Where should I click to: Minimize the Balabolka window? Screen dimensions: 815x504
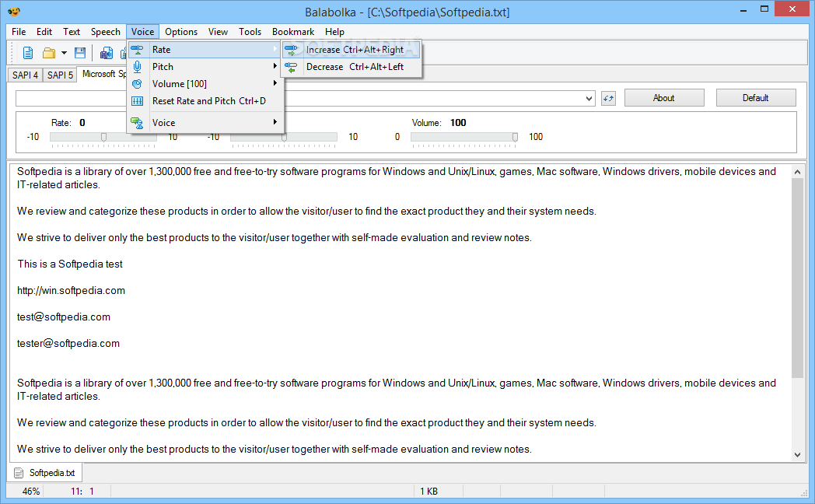[x=743, y=10]
